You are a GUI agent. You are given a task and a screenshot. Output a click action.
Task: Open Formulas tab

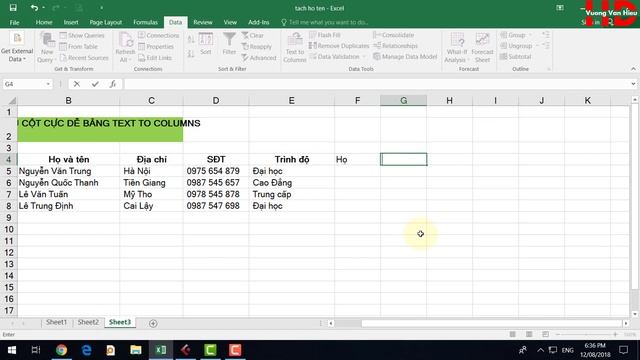(145, 22)
